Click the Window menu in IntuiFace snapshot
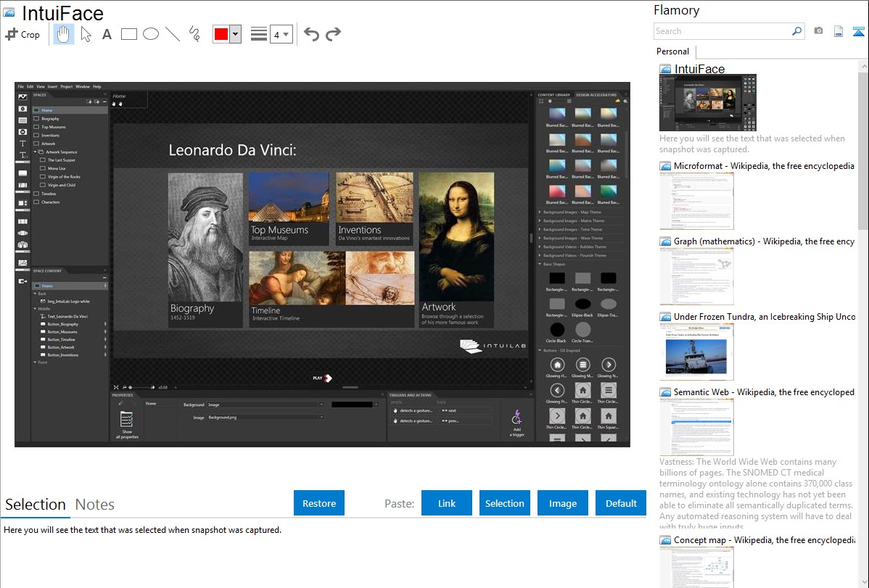This screenshot has height=588, width=869. coord(83,86)
